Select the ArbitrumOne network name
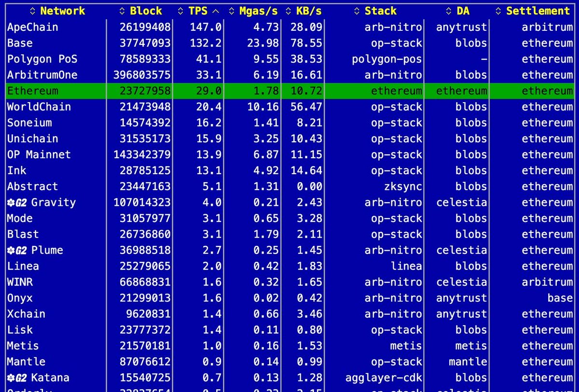The image size is (579, 392). 42,75
